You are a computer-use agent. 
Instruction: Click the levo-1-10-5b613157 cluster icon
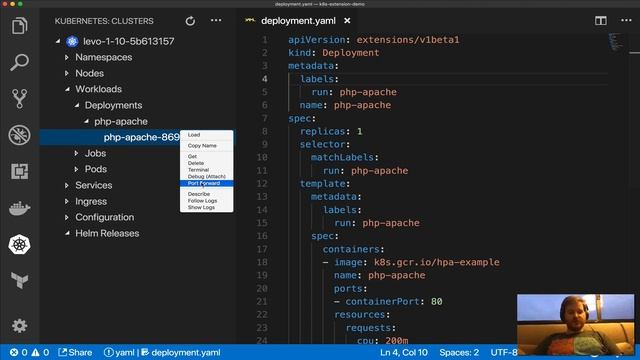(72, 41)
